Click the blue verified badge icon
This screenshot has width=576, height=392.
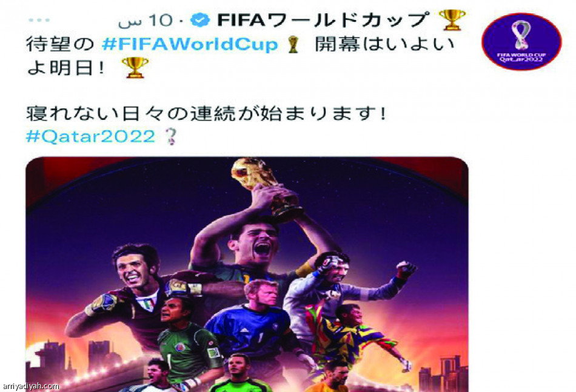tap(200, 20)
